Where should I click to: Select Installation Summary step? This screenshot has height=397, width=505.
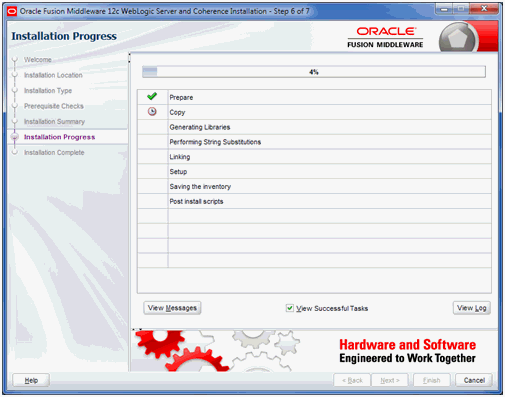(x=54, y=122)
